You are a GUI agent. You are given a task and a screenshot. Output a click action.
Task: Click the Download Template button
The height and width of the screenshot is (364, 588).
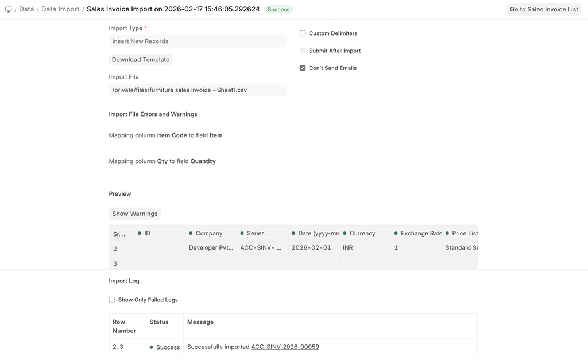click(141, 60)
